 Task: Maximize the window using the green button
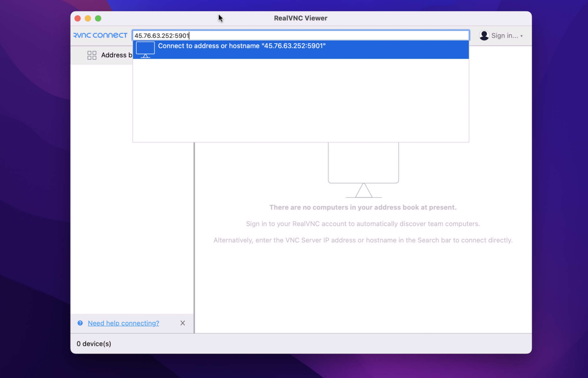point(98,18)
